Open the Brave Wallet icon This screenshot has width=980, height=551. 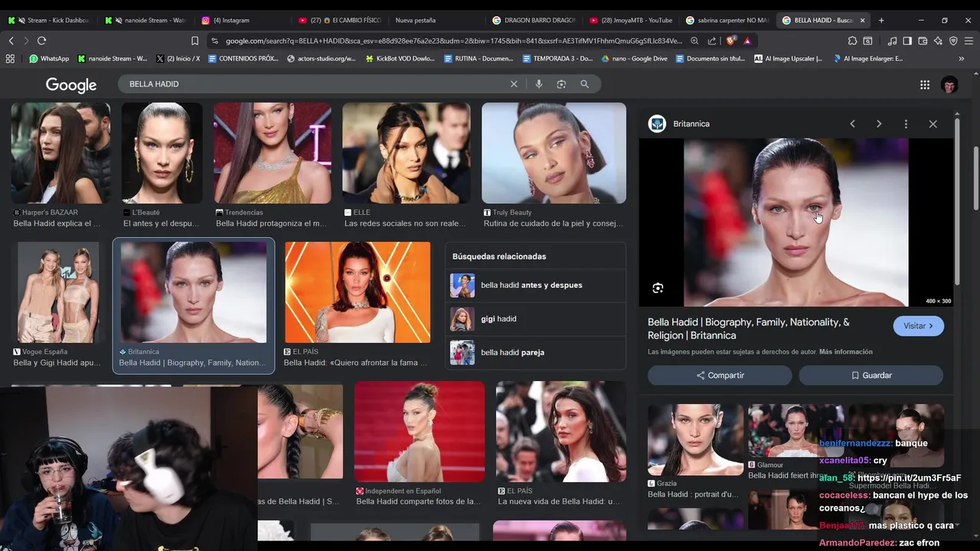[923, 41]
